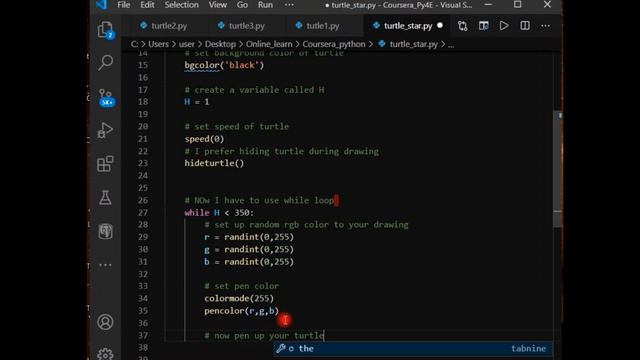Viewport: 640px width, 360px height.
Task: Open the Go menu
Action: pyautogui.click(x=242, y=5)
